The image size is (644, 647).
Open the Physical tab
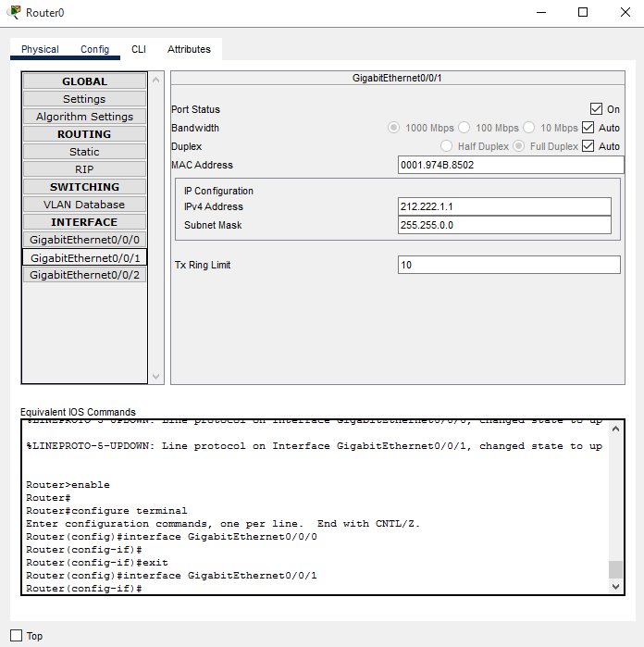[40, 49]
